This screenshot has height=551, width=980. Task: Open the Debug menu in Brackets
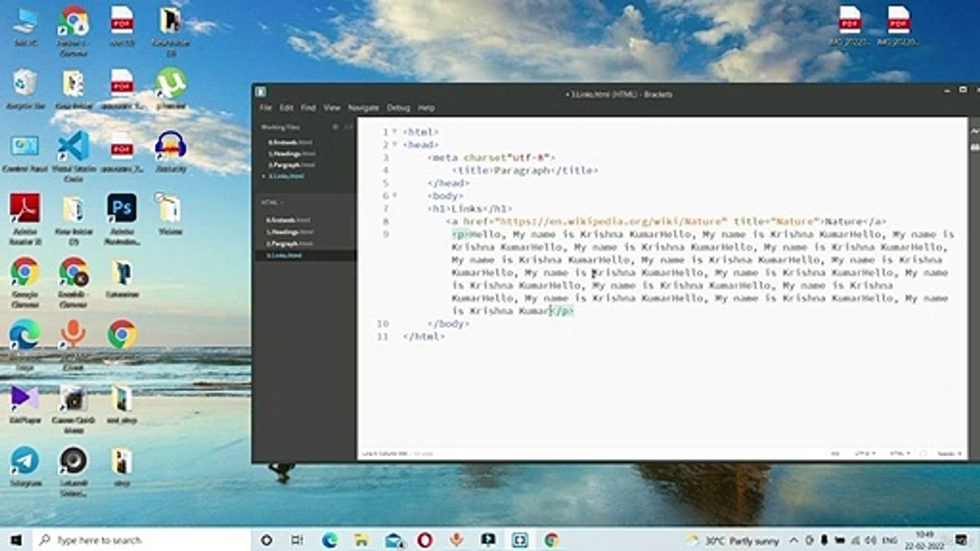click(x=398, y=108)
